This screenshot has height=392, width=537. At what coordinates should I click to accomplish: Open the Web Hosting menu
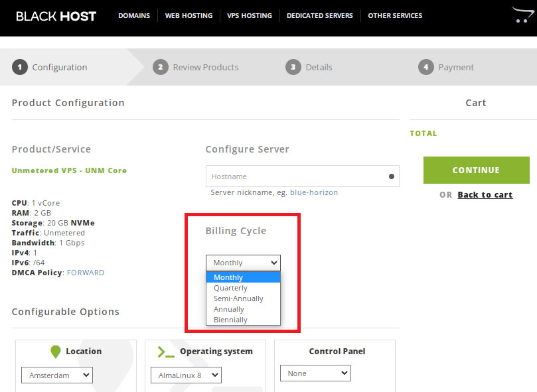click(189, 16)
